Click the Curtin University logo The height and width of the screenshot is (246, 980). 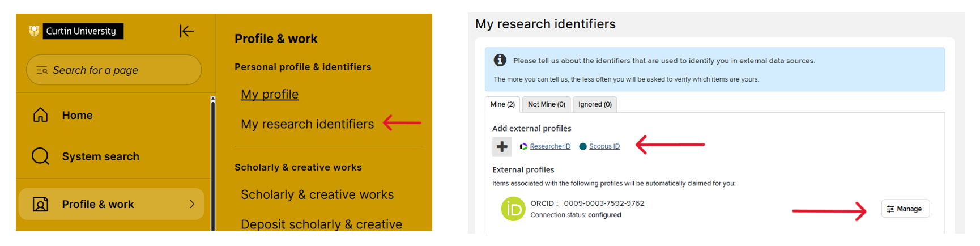[x=75, y=31]
